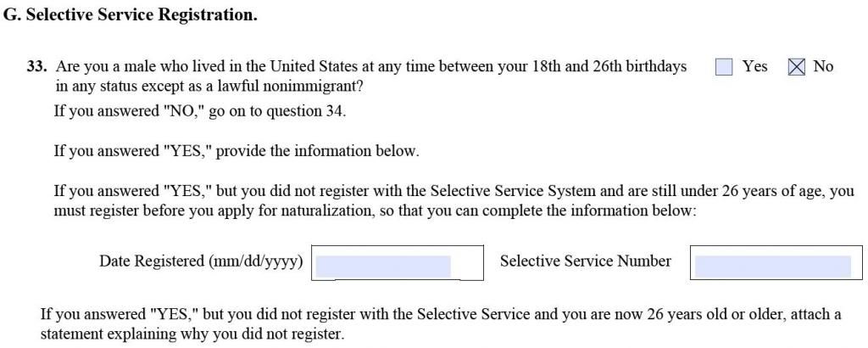Click the "26 years old or older" line
868x348 pixels.
441,315
